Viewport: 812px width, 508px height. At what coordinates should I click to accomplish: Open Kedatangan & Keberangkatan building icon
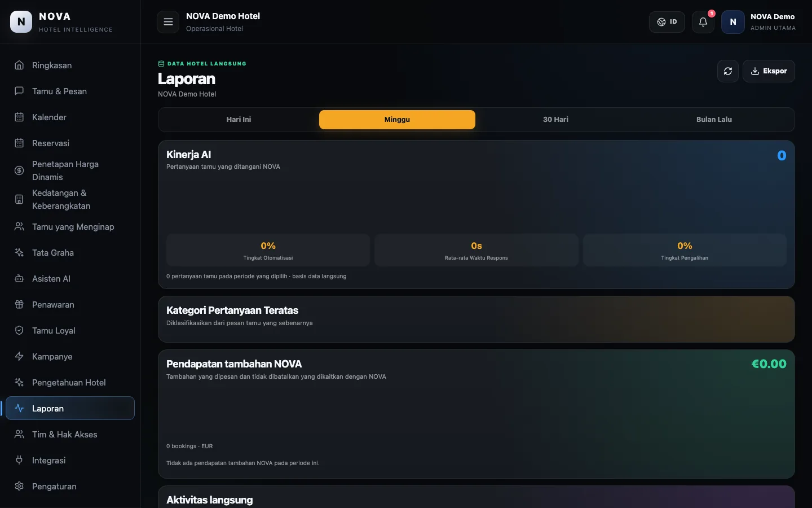tap(19, 199)
